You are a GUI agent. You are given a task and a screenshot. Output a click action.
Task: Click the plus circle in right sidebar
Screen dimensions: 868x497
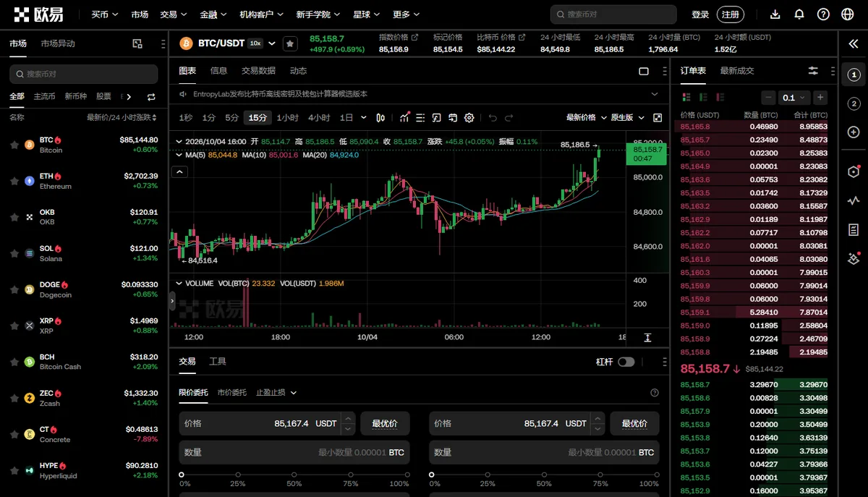point(854,132)
